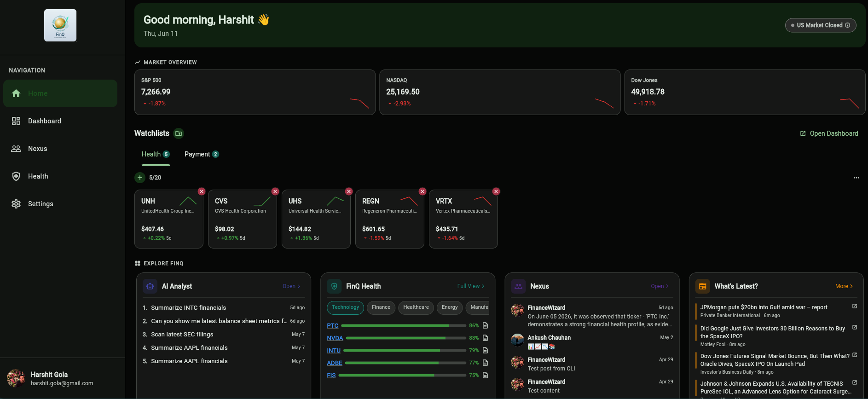Select the Finance sector chip

(381, 307)
